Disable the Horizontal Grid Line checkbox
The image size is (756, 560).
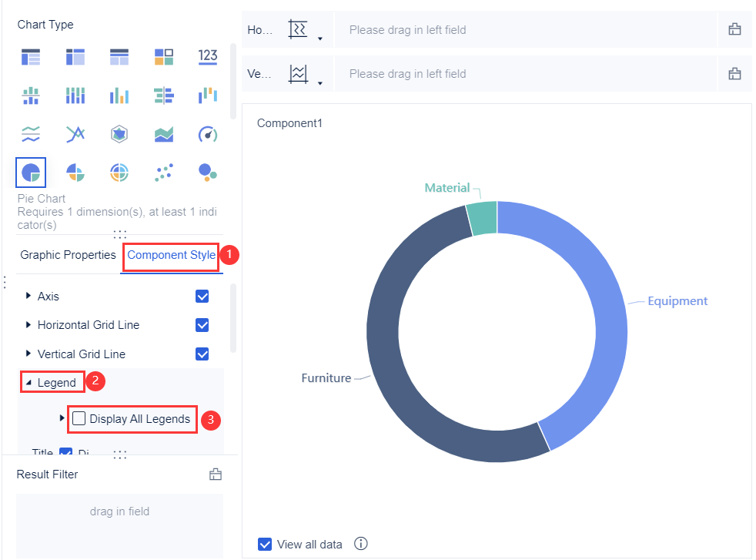click(202, 325)
